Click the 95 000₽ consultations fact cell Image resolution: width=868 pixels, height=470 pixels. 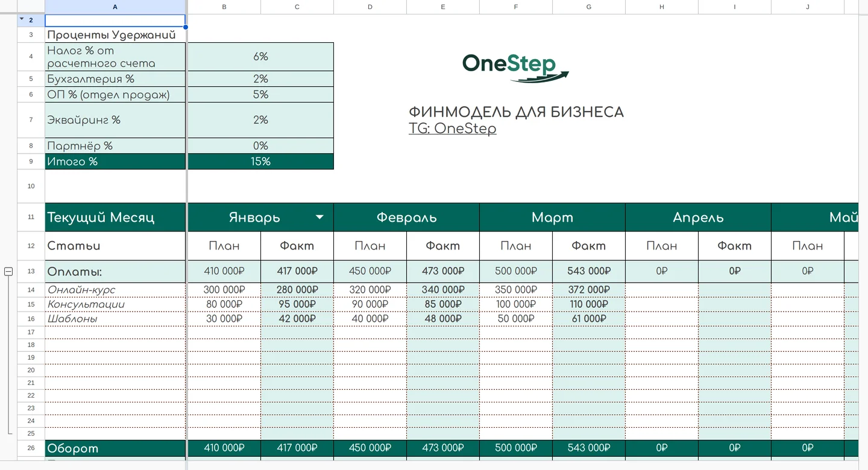(x=297, y=304)
